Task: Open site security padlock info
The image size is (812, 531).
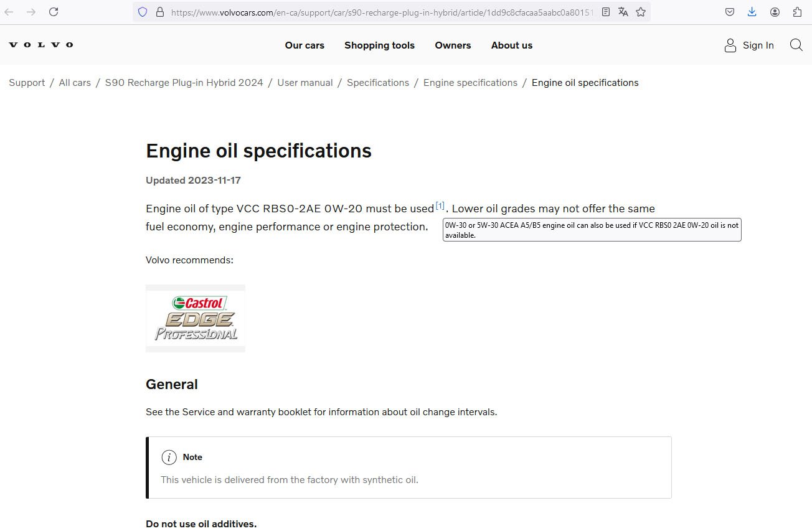Action: (x=159, y=12)
